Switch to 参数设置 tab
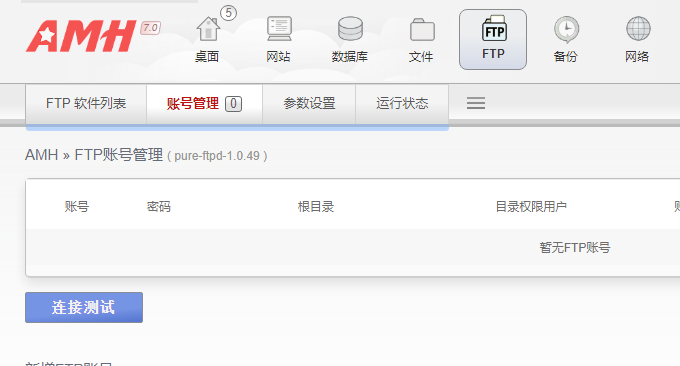This screenshot has height=366, width=680. tap(309, 104)
